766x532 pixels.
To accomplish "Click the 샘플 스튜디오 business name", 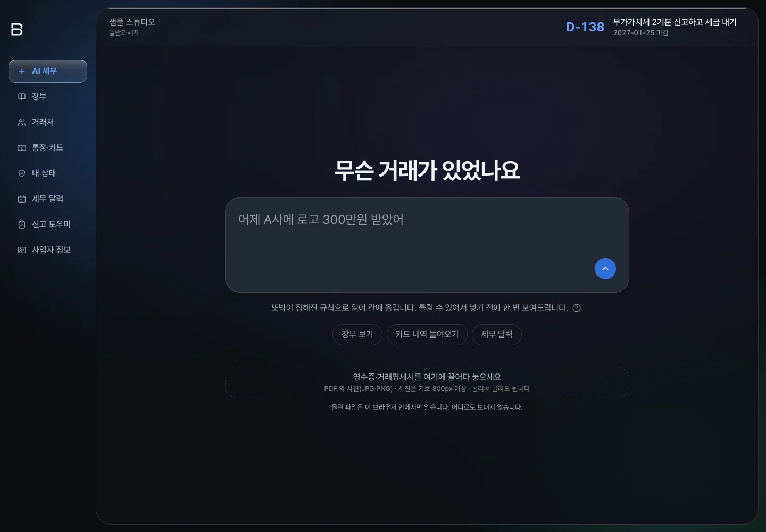I will (x=132, y=22).
